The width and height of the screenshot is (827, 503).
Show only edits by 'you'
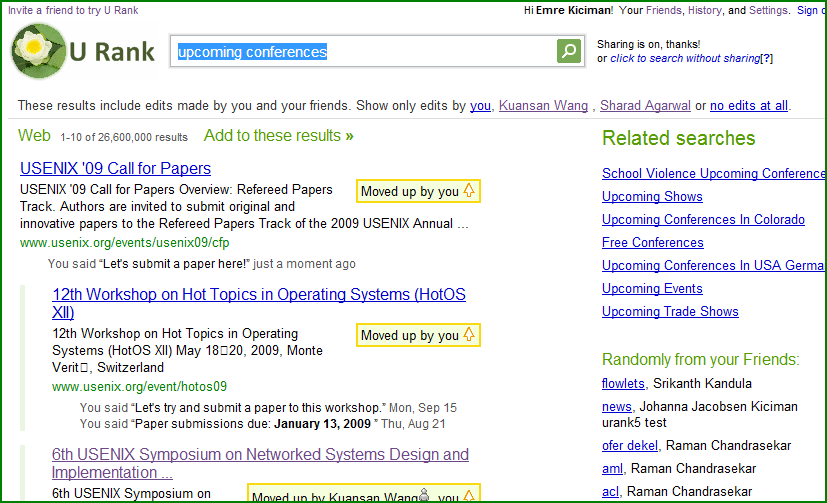pos(480,105)
